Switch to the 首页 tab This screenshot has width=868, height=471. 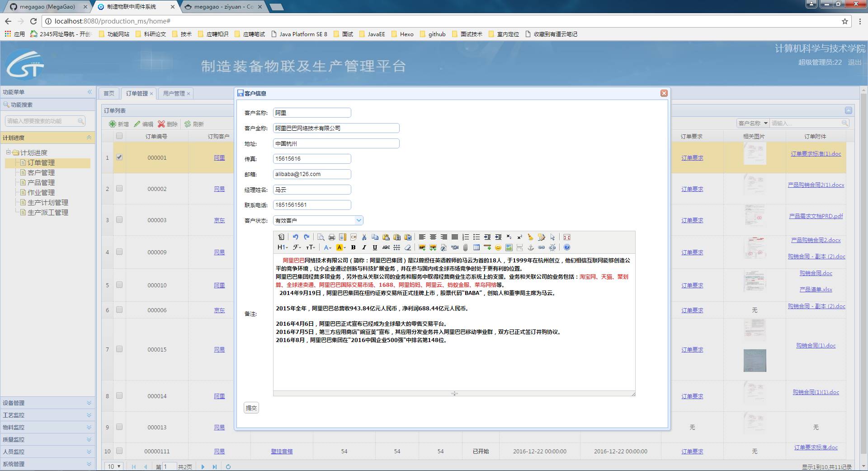(109, 93)
